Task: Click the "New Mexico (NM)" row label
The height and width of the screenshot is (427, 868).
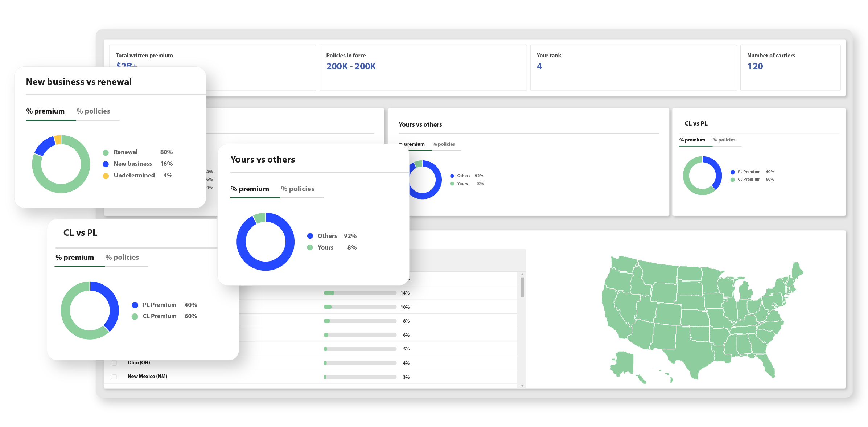Action: pos(147,376)
